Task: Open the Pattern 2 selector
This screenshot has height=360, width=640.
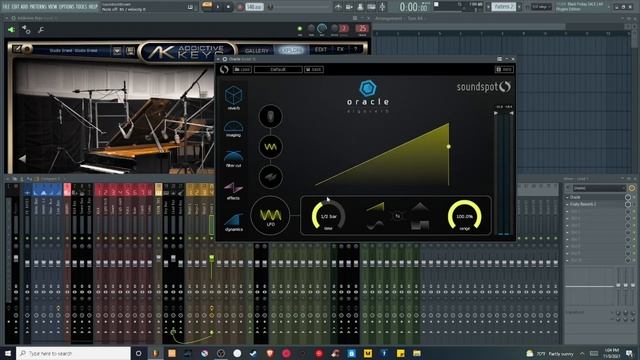Action: (x=503, y=7)
